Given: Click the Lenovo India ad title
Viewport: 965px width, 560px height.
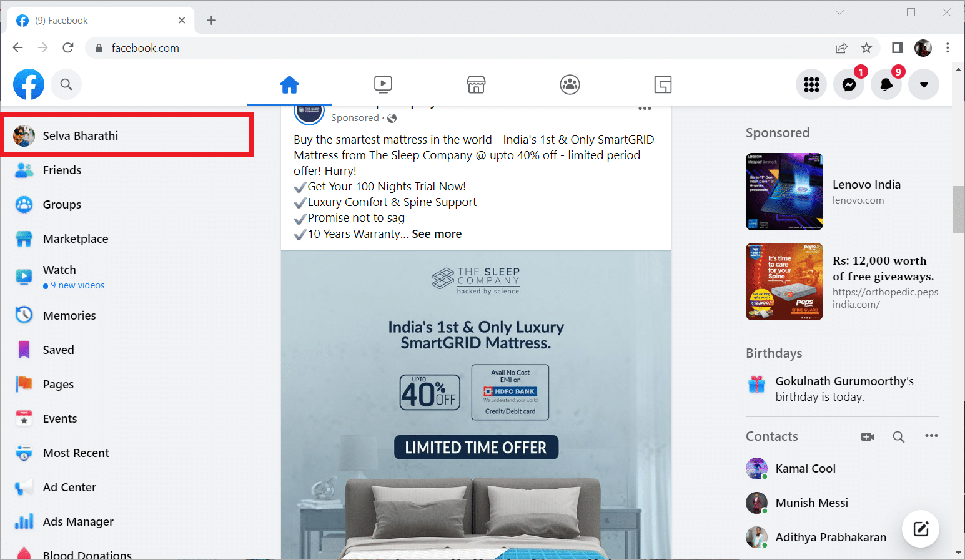Looking at the screenshot, I should tap(866, 184).
